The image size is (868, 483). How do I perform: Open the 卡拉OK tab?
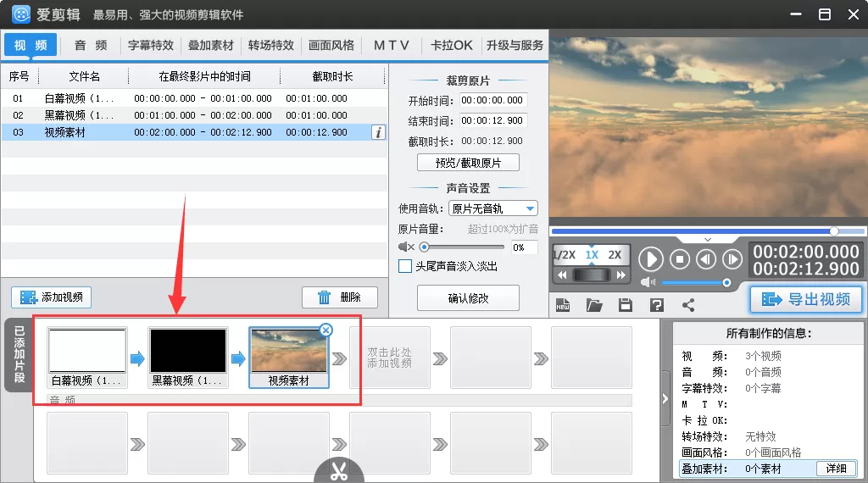coord(452,46)
